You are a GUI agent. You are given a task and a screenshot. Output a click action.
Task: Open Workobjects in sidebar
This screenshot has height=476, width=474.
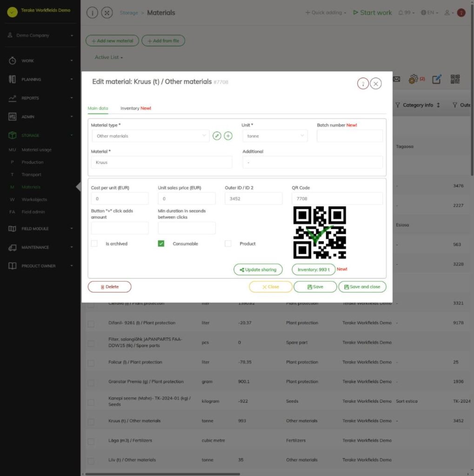[34, 199]
